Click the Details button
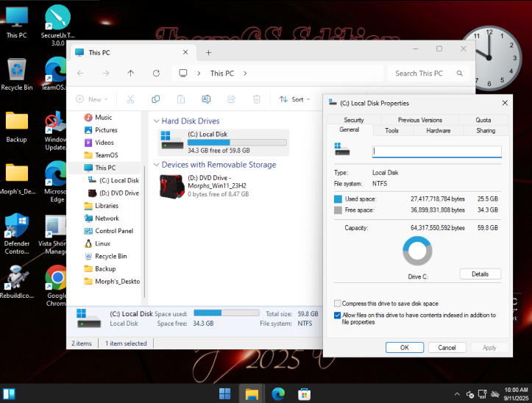Image resolution: width=532 pixels, height=403 pixels. tap(480, 274)
